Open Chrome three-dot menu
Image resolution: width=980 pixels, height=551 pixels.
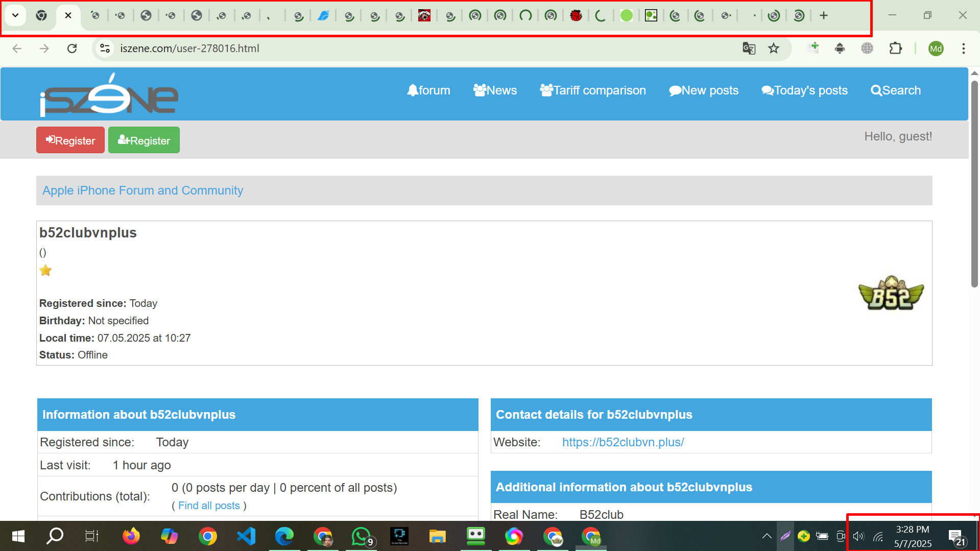(963, 49)
